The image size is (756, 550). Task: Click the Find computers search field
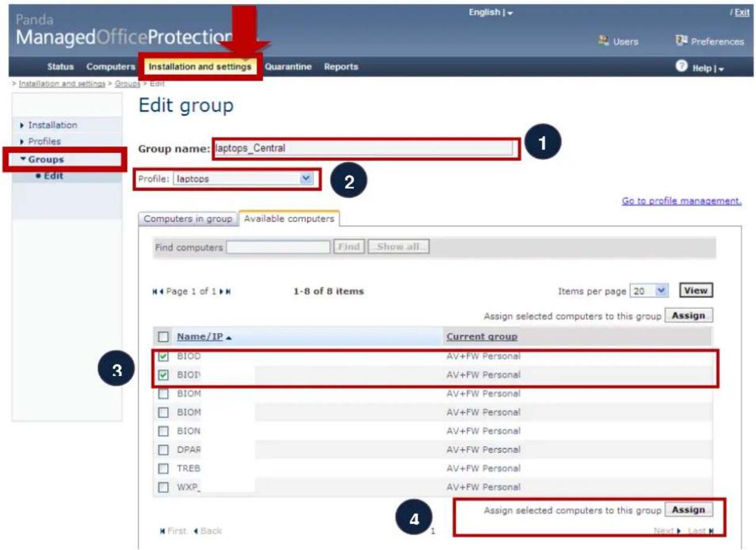[x=278, y=247]
